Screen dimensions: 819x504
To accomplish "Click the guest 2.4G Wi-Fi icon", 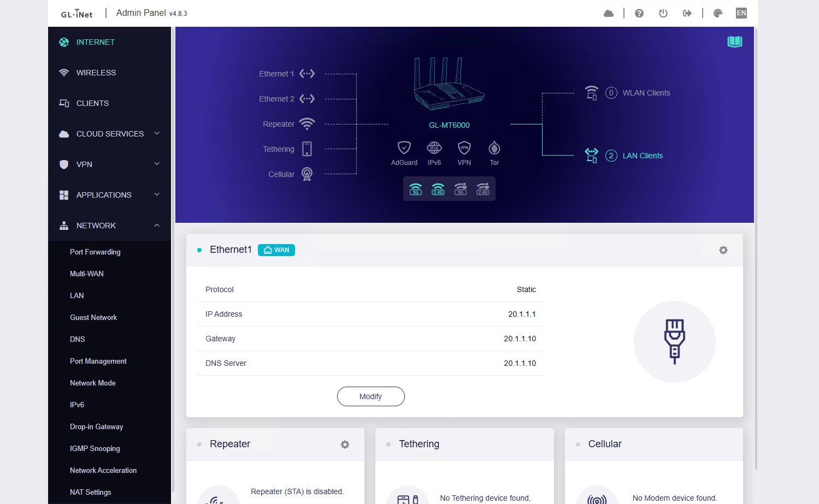I will click(483, 189).
